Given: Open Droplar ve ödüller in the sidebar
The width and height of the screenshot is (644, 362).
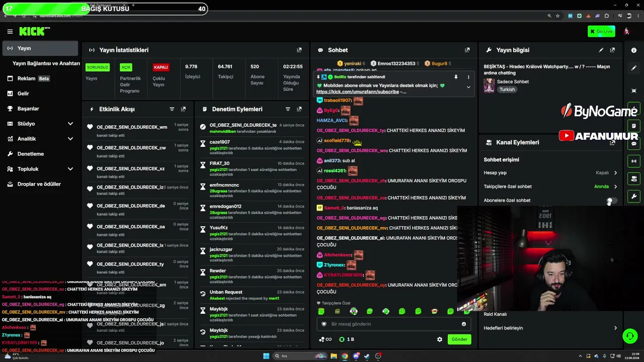Looking at the screenshot, I should pyautogui.click(x=40, y=184).
